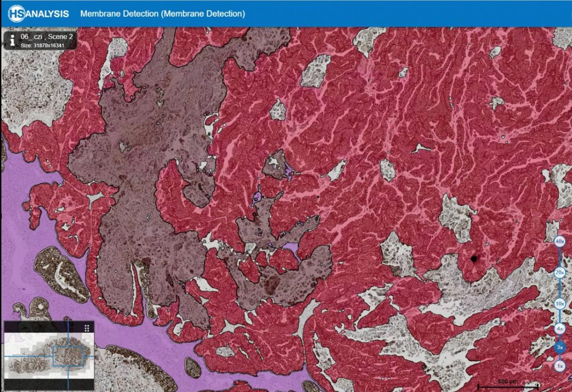Zoom out to 1x overview

560,366
